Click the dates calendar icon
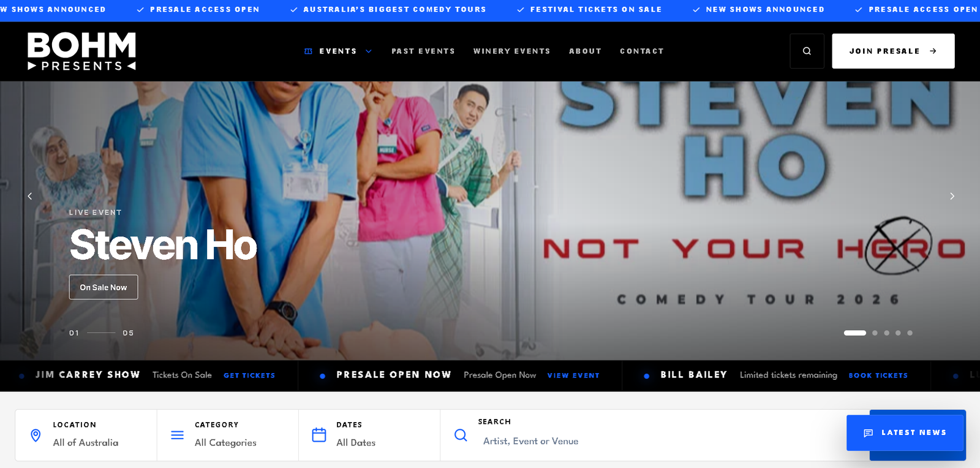Viewport: 980px width, 468px height. 319,435
